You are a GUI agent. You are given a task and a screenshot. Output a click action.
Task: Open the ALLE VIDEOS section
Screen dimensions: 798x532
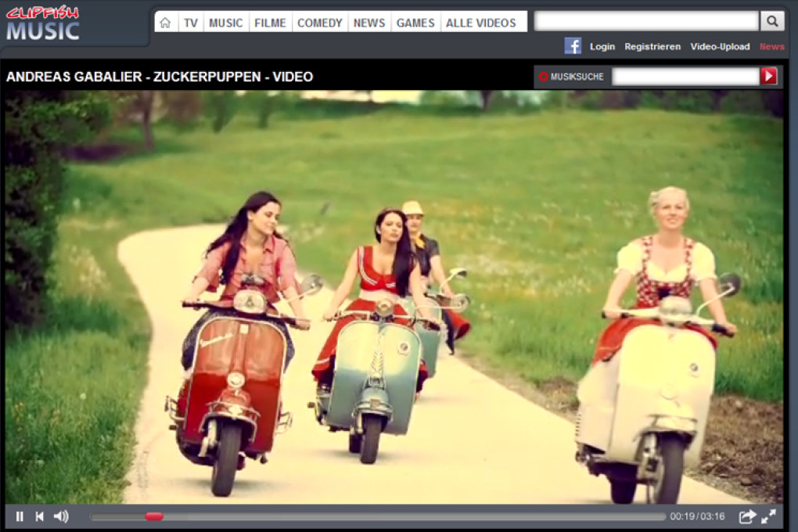481,23
